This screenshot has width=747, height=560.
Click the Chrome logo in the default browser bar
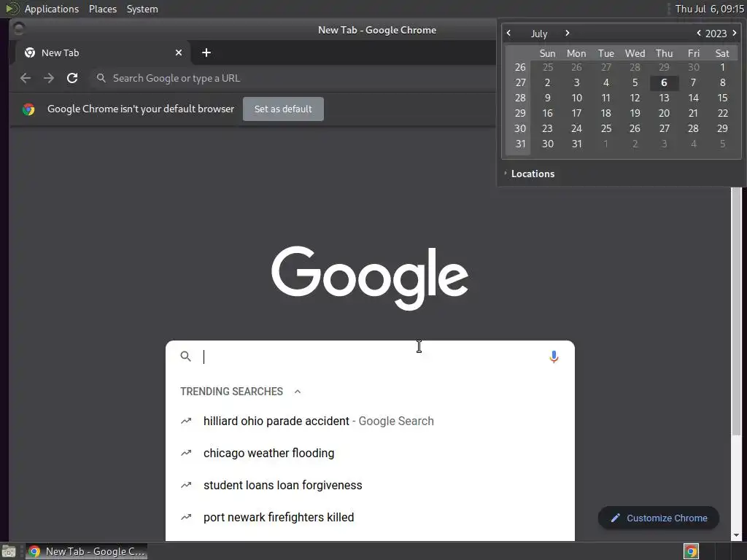point(28,109)
